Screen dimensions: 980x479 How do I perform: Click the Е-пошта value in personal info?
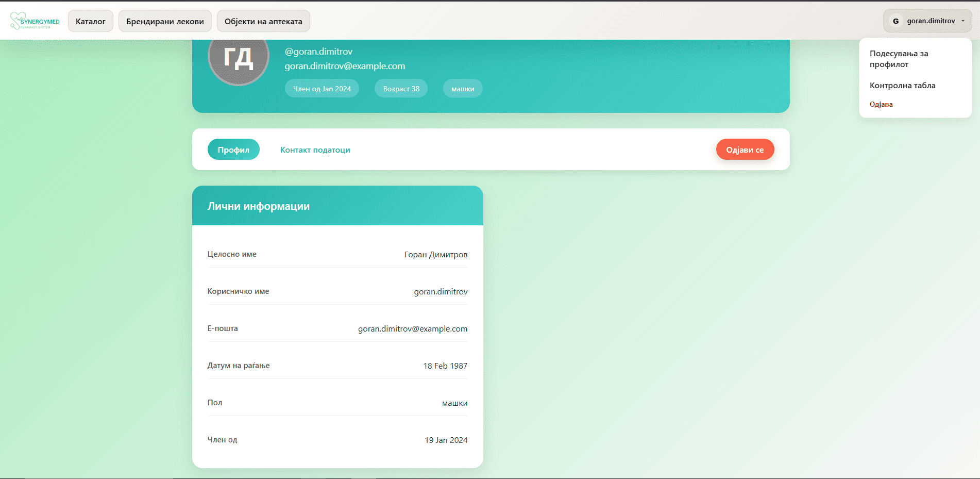(x=413, y=329)
